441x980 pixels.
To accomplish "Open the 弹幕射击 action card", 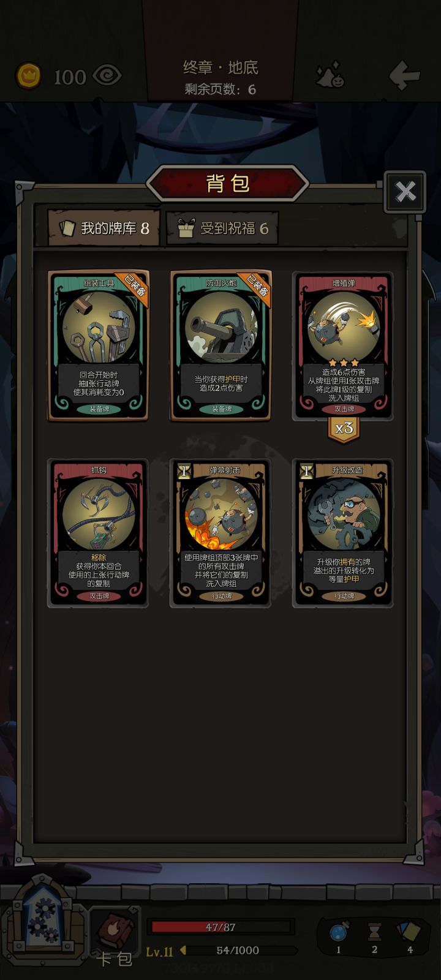I will tap(221, 533).
